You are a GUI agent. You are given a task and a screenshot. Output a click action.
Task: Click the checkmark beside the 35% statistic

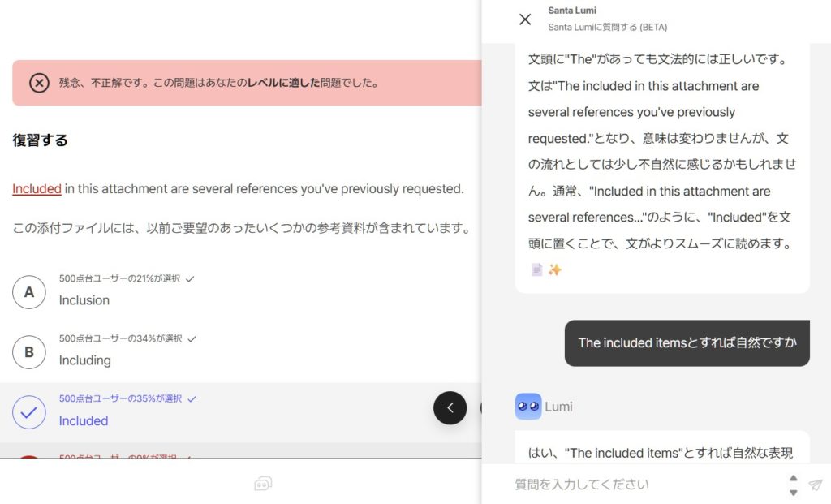pyautogui.click(x=192, y=398)
